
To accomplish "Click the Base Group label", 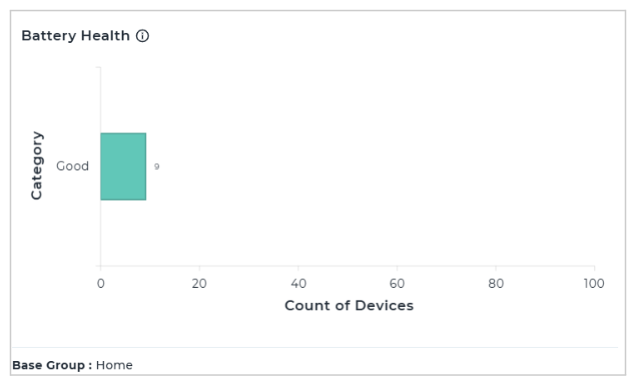I will point(52,365).
